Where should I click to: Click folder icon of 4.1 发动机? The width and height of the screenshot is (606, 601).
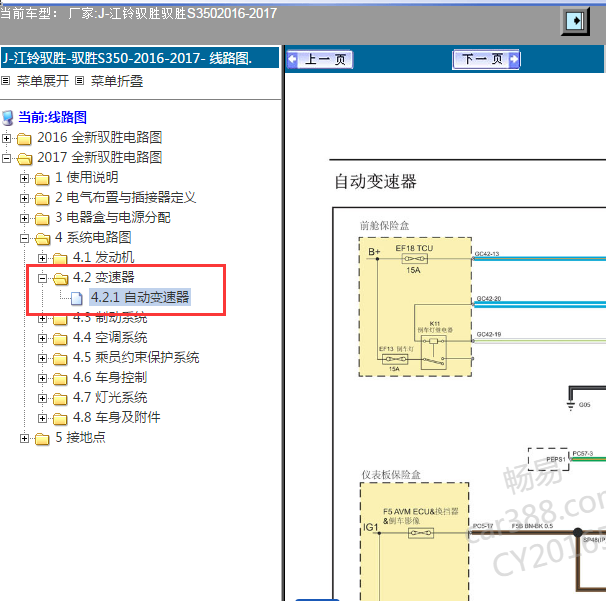pyautogui.click(x=60, y=259)
